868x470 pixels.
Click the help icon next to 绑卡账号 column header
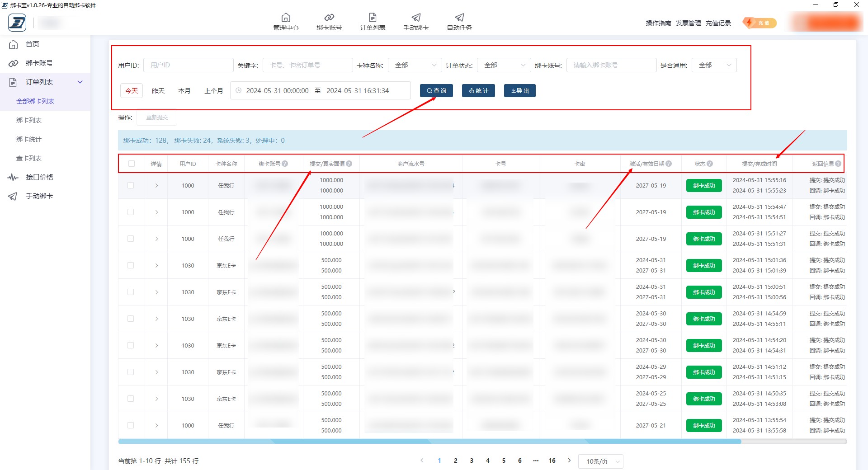(x=285, y=164)
